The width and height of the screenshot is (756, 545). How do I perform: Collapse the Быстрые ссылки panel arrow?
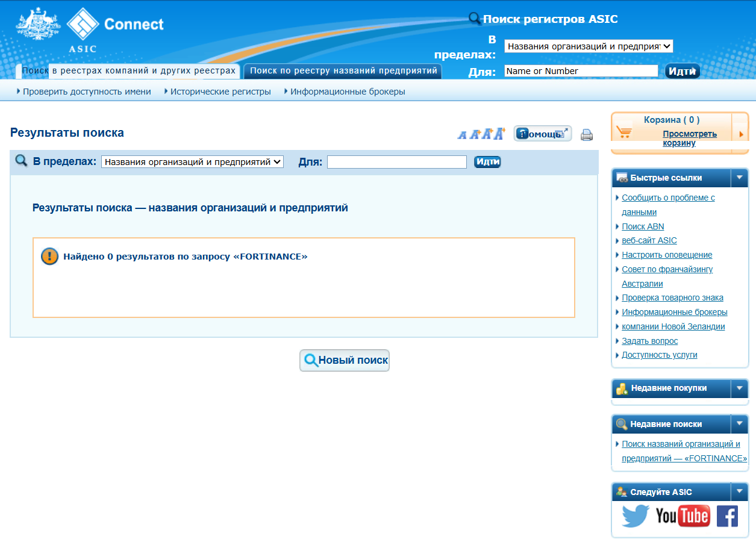(739, 178)
